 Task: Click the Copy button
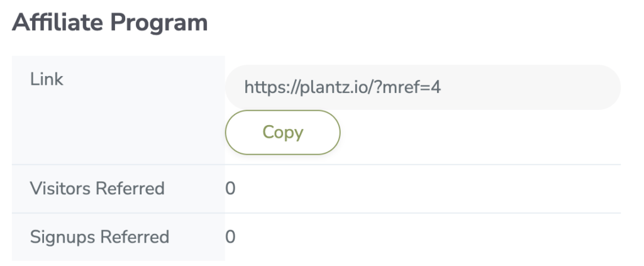[x=282, y=133]
